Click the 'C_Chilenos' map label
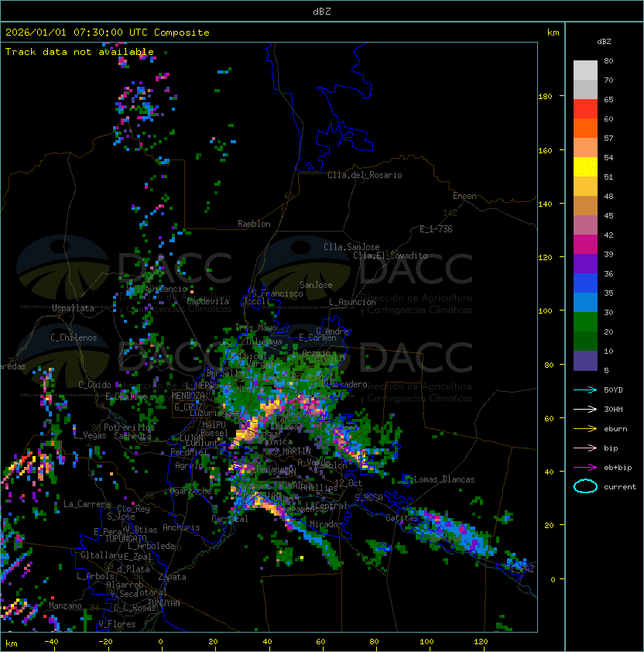The width and height of the screenshot is (644, 652). tap(74, 338)
